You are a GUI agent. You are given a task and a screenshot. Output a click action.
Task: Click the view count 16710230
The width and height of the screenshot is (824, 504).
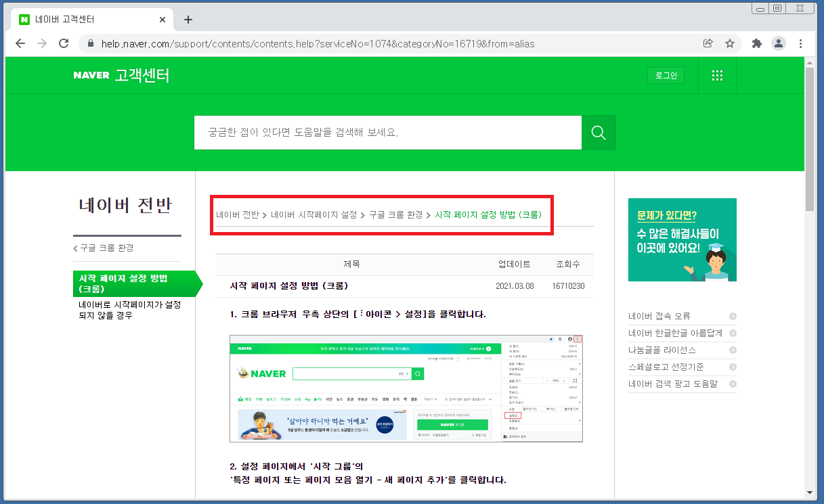(x=568, y=286)
